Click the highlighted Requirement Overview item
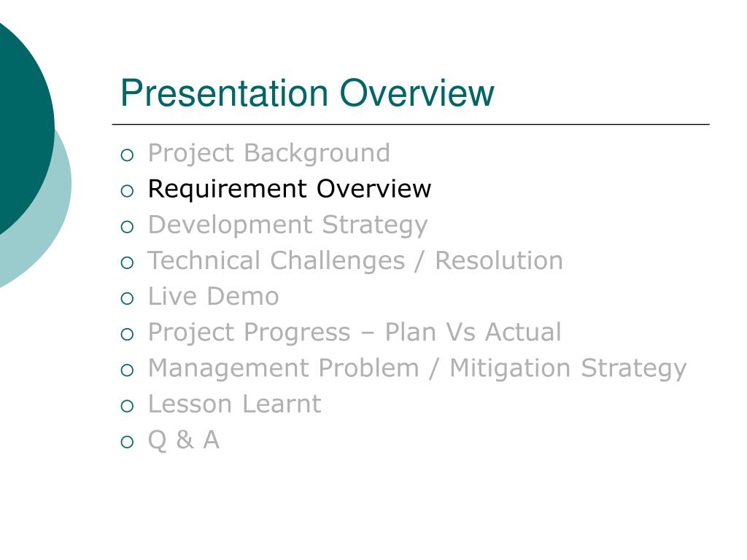This screenshot has width=747, height=560. [289, 189]
